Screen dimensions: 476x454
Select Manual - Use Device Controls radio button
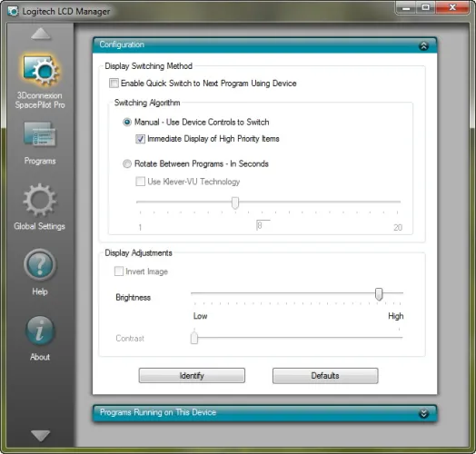coord(127,122)
